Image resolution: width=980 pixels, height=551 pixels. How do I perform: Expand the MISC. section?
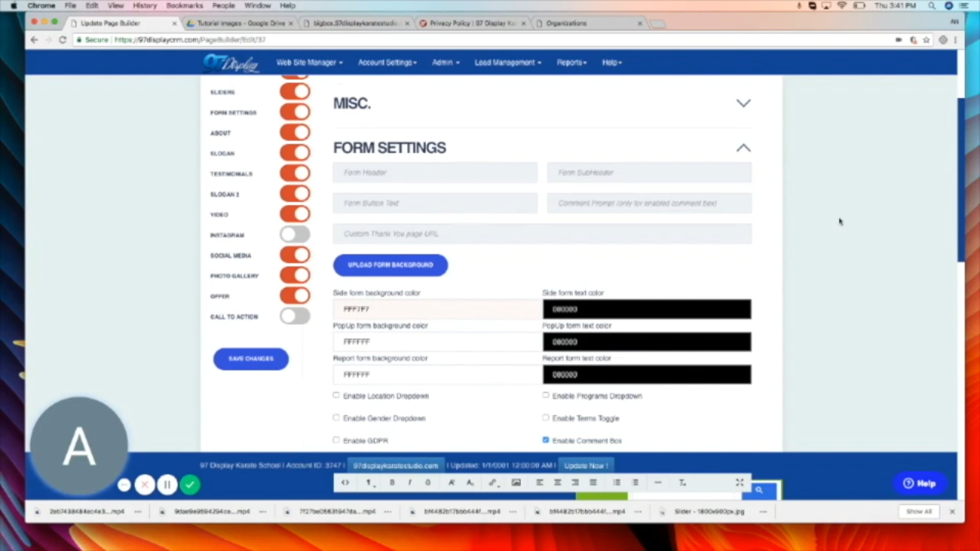click(743, 103)
